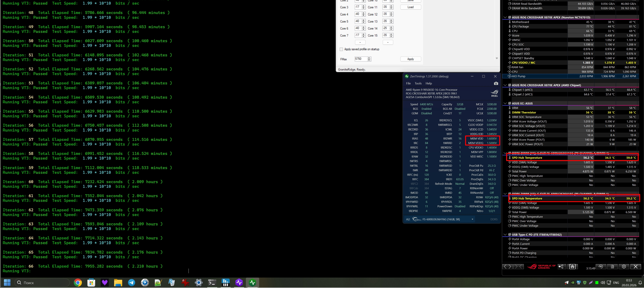
Task: Switch to the purple pulse taskbar app
Action: [239, 283]
